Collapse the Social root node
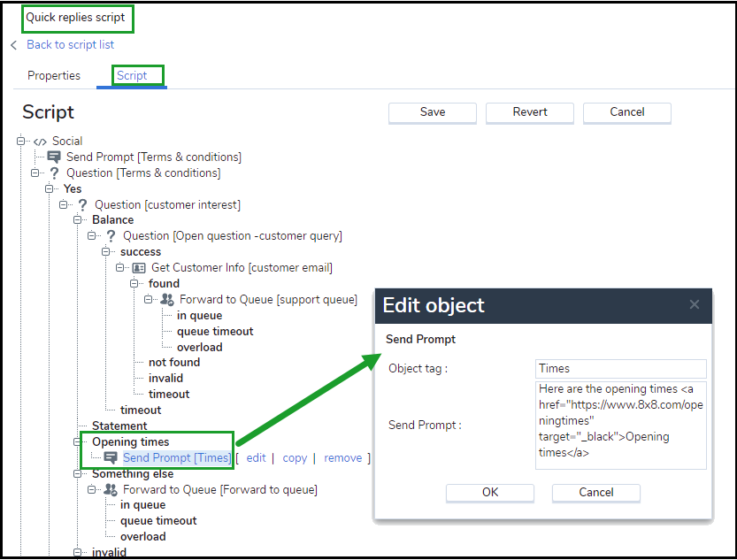The height and width of the screenshot is (560, 737). [20, 141]
